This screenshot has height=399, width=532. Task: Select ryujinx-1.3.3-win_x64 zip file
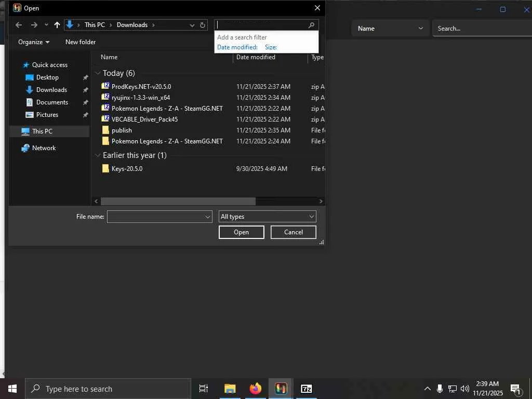140,97
